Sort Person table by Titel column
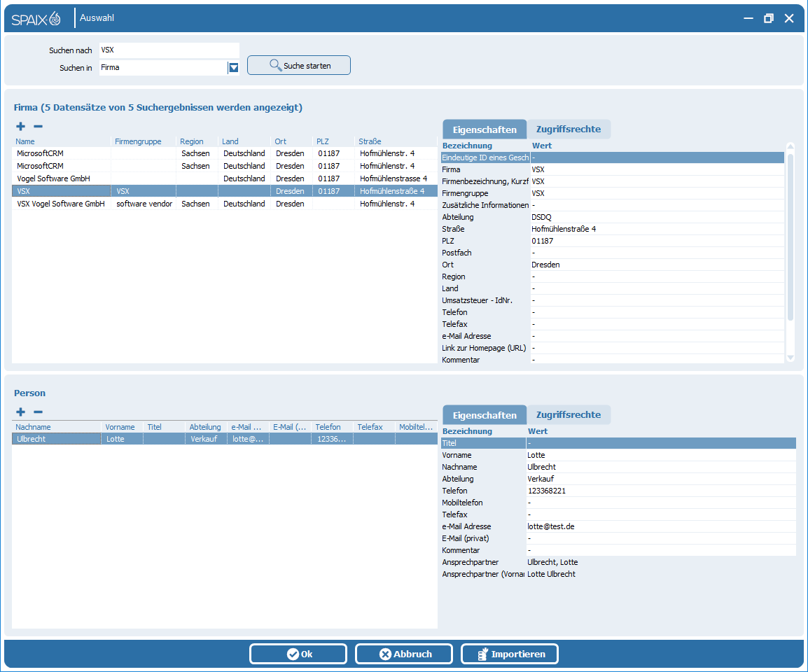The height and width of the screenshot is (672, 808). click(x=165, y=427)
